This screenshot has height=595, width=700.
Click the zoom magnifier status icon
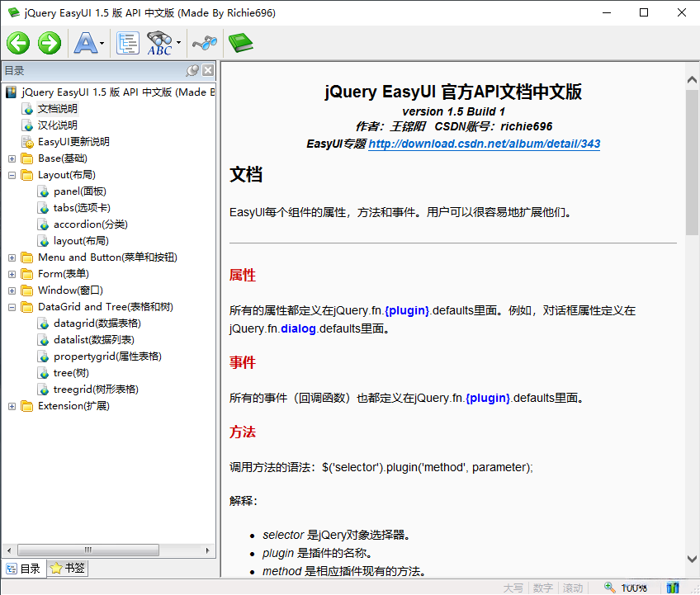tap(609, 588)
